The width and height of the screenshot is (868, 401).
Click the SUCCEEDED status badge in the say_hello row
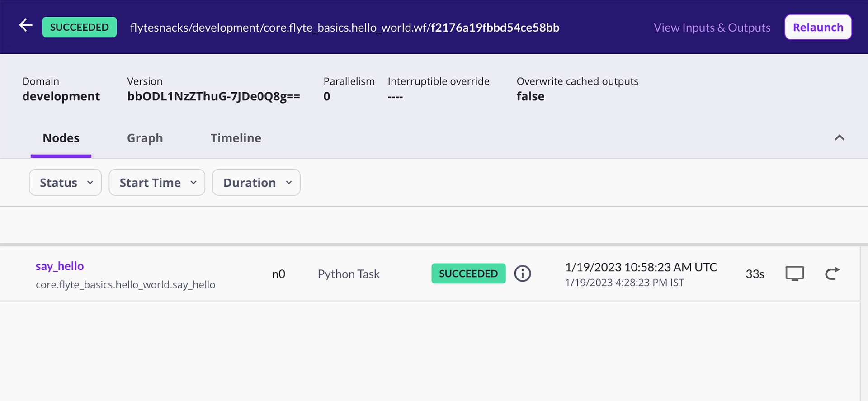pyautogui.click(x=468, y=274)
